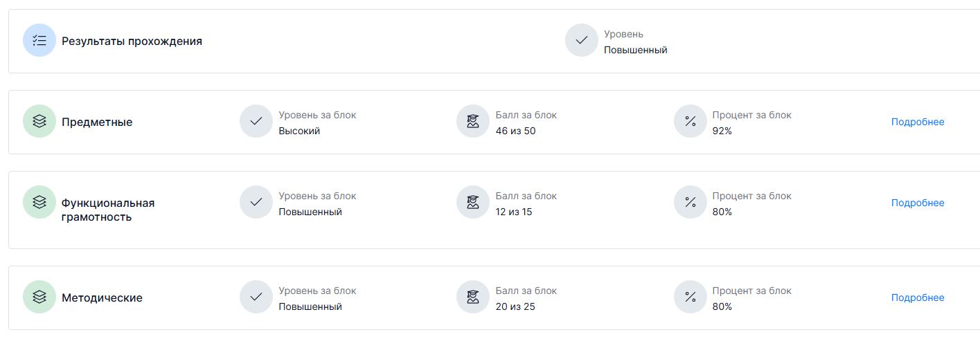The height and width of the screenshot is (339, 980).
Task: Click the score icon for 12 из 15
Action: pyautogui.click(x=473, y=202)
